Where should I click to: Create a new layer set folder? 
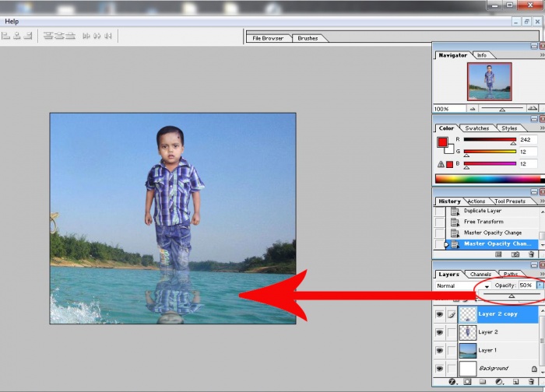[483, 382]
